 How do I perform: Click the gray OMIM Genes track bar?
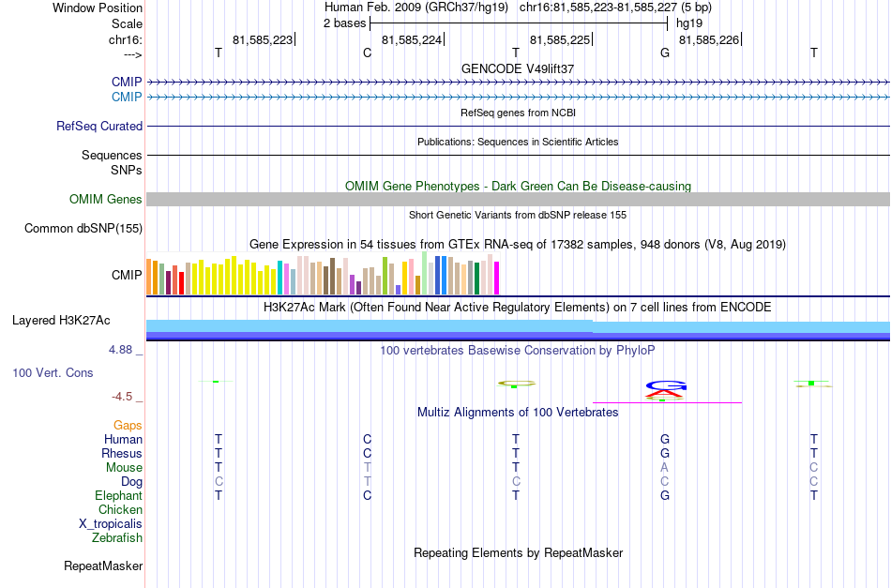(519, 199)
